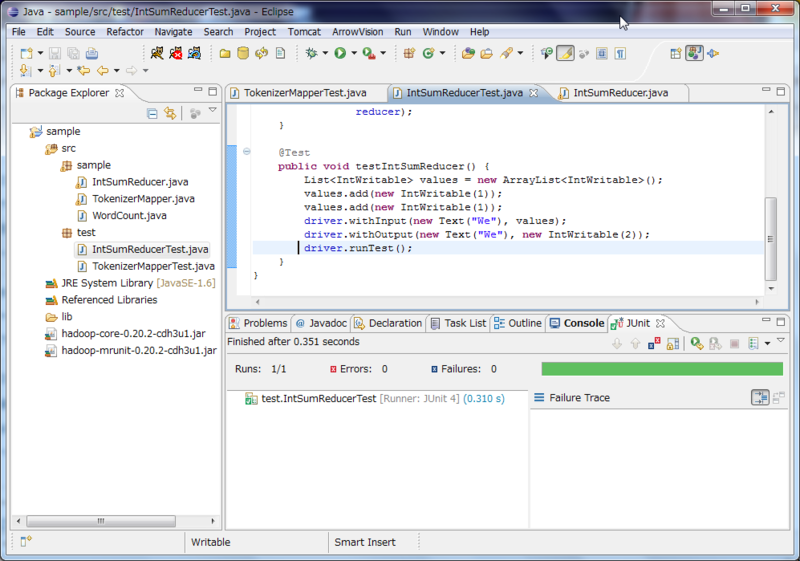The height and width of the screenshot is (561, 800).
Task: Click the green Run button
Action: pos(340,53)
